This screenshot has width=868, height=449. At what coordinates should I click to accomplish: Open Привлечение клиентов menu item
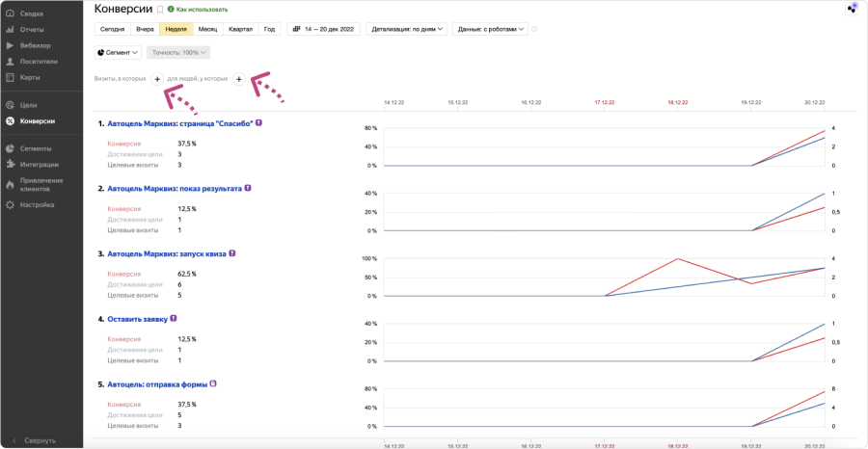pos(41,184)
